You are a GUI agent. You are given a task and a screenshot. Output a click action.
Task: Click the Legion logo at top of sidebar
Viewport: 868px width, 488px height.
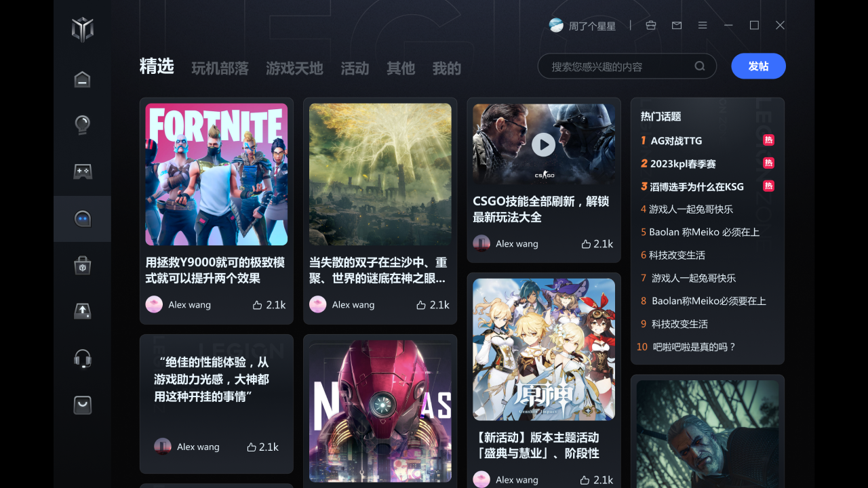[x=82, y=30]
